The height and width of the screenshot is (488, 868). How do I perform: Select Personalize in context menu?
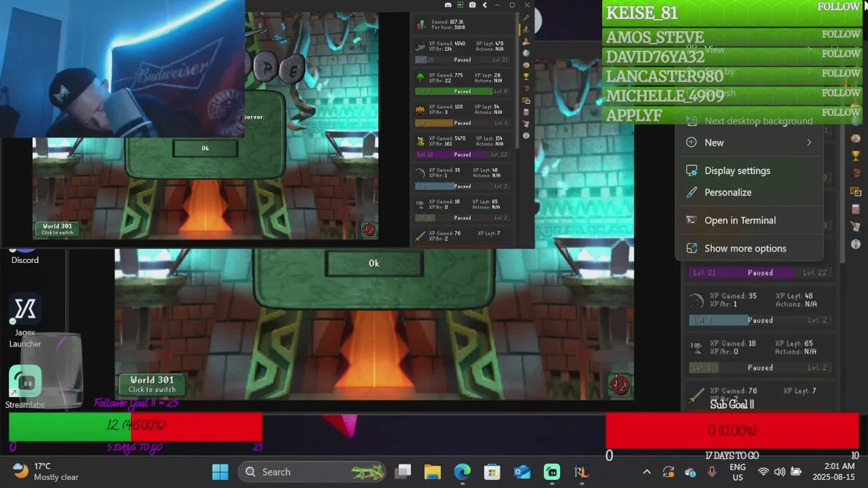click(x=749, y=192)
